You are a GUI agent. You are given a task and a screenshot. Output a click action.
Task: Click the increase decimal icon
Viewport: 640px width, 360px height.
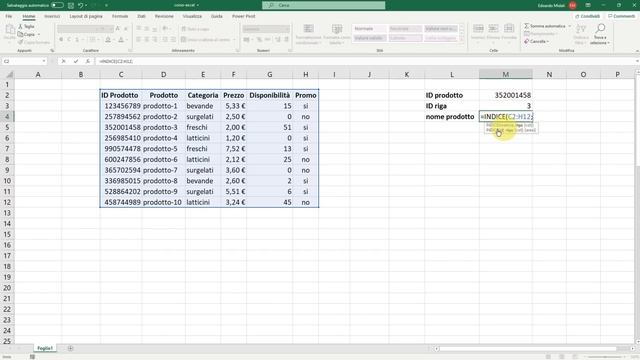278,40
